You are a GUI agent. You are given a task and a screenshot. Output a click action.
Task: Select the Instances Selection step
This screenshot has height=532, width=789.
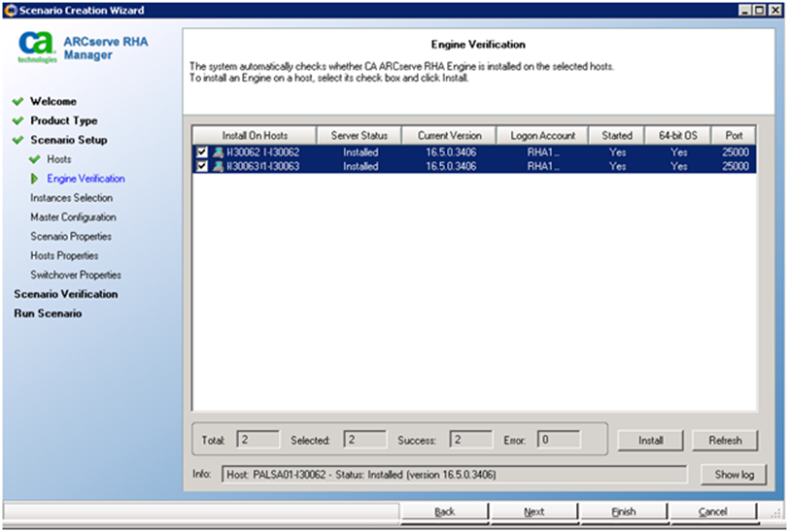point(72,198)
